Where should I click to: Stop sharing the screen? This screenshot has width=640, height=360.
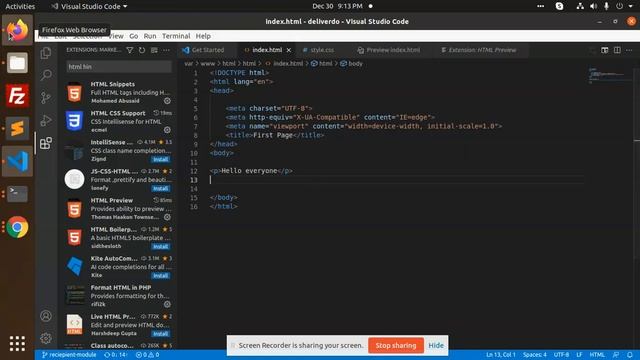coord(396,345)
